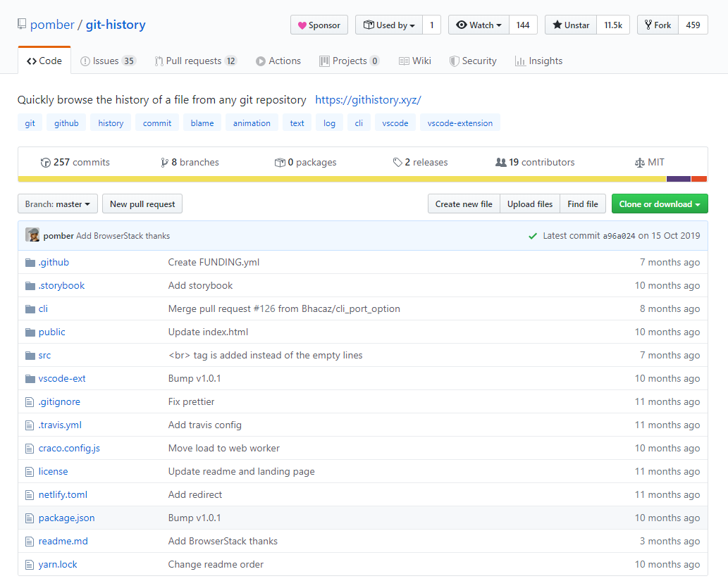Image resolution: width=728 pixels, height=581 pixels.
Task: Open the latest commit hash a96a024
Action: click(x=619, y=236)
